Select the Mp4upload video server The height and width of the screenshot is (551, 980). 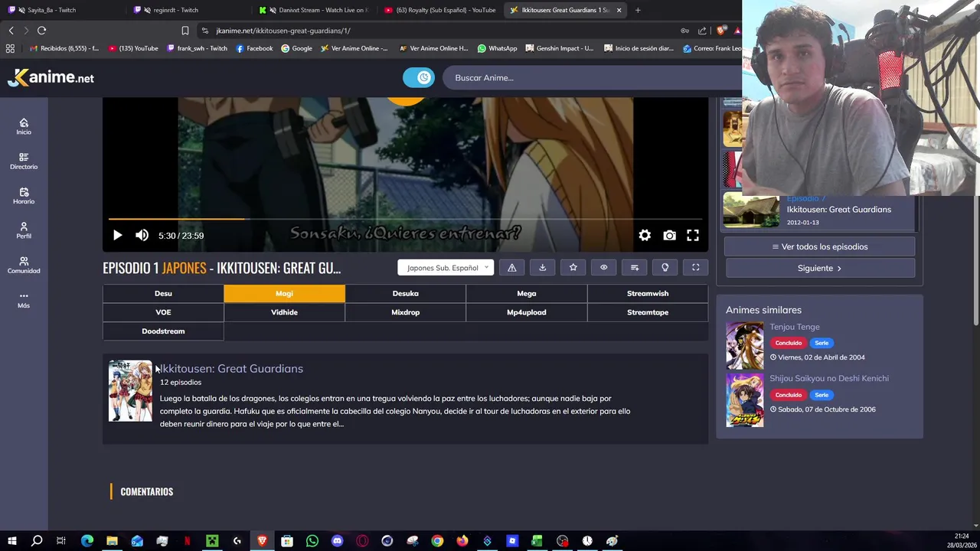coord(526,312)
